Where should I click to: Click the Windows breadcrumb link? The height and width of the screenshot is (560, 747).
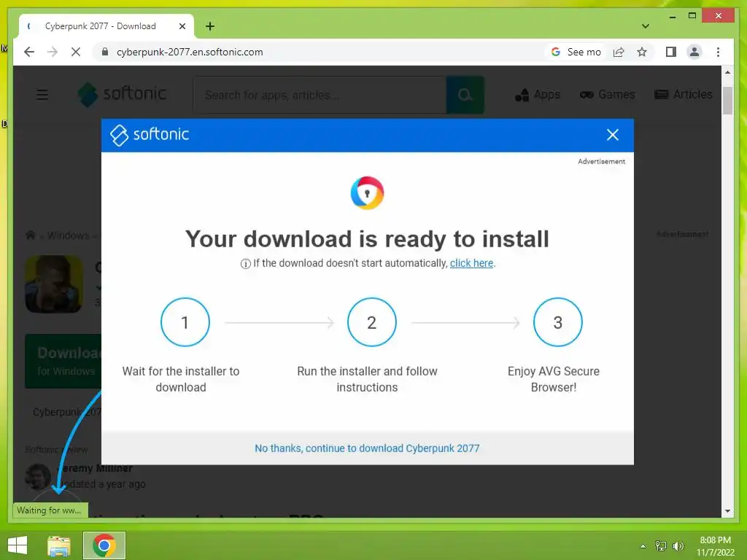pyautogui.click(x=68, y=236)
